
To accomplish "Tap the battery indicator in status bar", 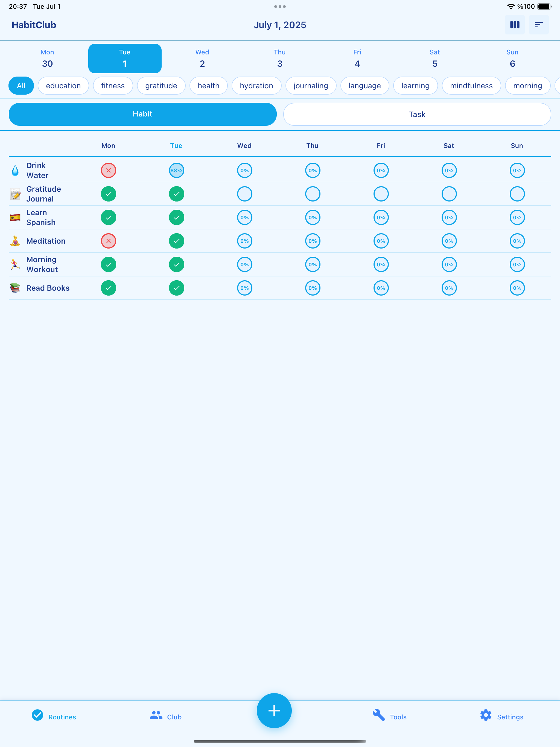I will tap(544, 6).
